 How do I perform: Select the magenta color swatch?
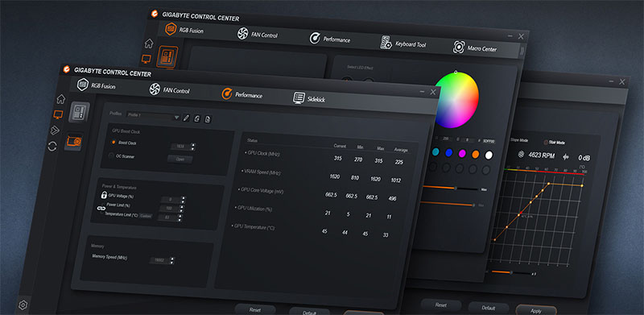coord(462,153)
